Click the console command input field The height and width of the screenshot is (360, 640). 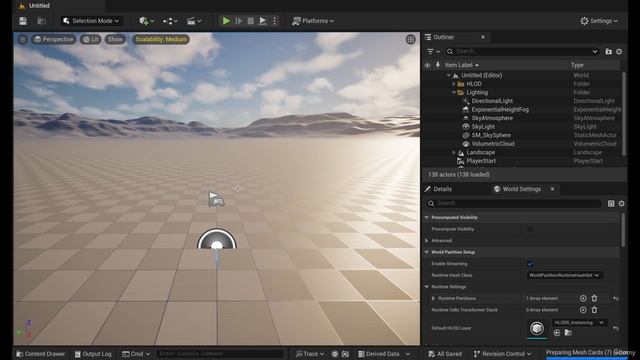coord(220,354)
